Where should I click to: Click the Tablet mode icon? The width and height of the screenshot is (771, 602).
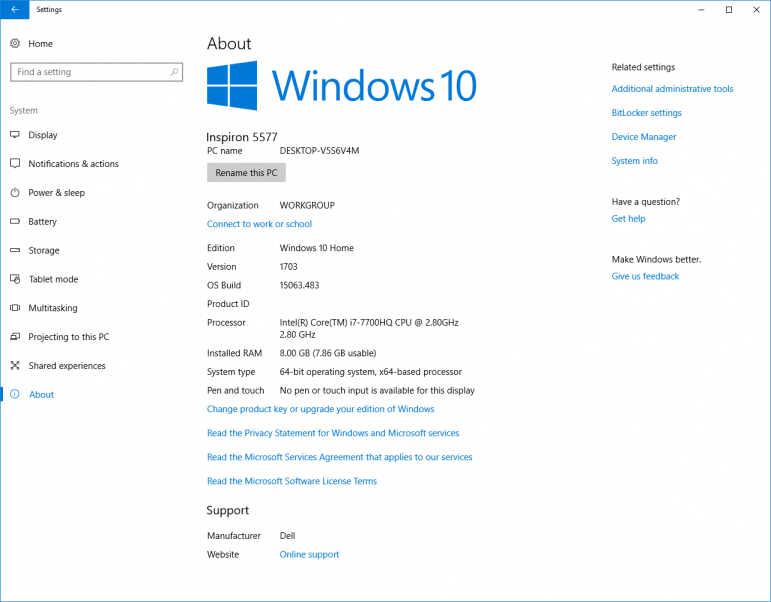pos(15,279)
